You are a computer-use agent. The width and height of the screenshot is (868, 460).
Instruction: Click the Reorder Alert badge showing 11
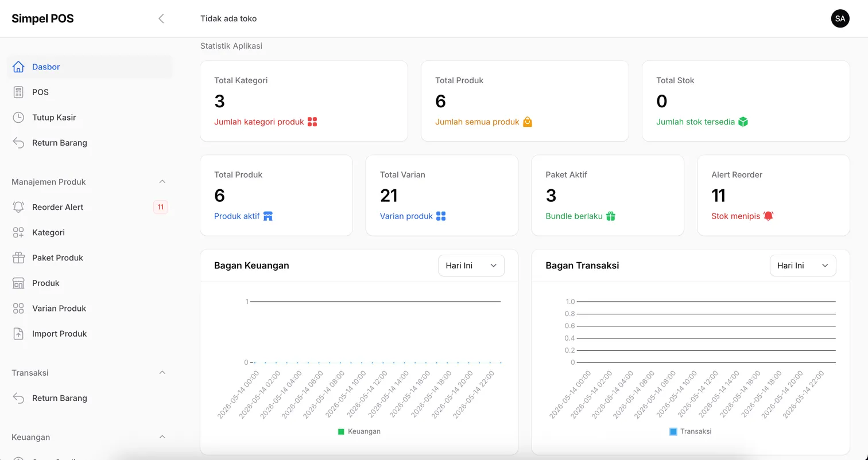161,207
